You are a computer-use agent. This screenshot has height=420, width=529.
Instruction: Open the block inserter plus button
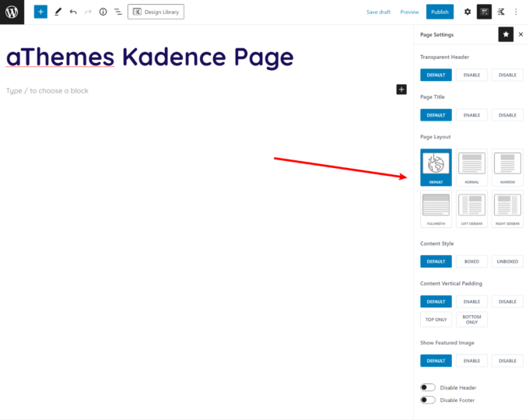pyautogui.click(x=40, y=12)
